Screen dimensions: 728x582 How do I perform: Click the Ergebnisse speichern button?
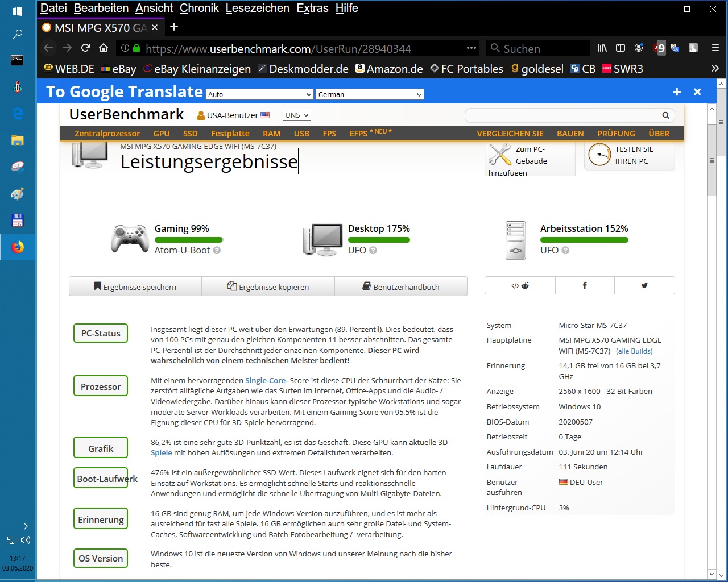pyautogui.click(x=135, y=286)
